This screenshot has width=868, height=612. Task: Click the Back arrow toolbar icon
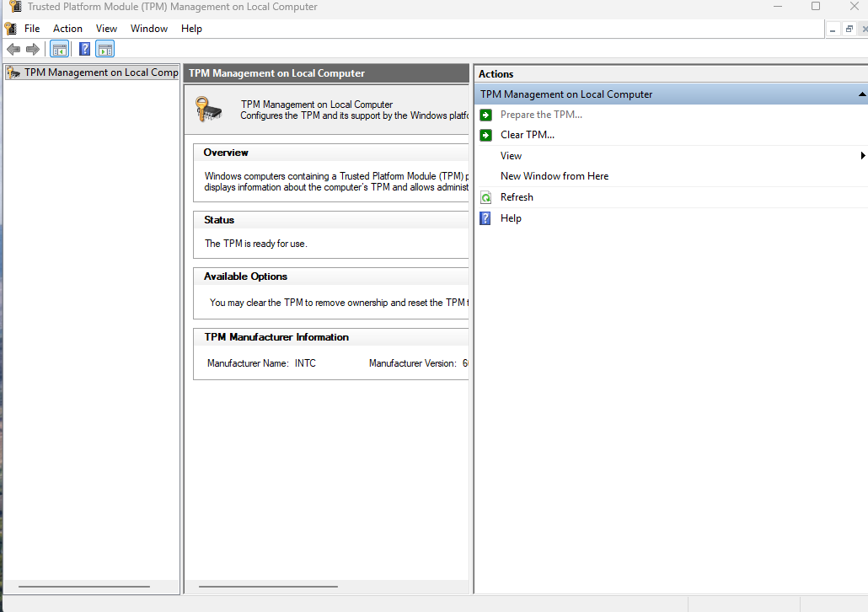13,49
